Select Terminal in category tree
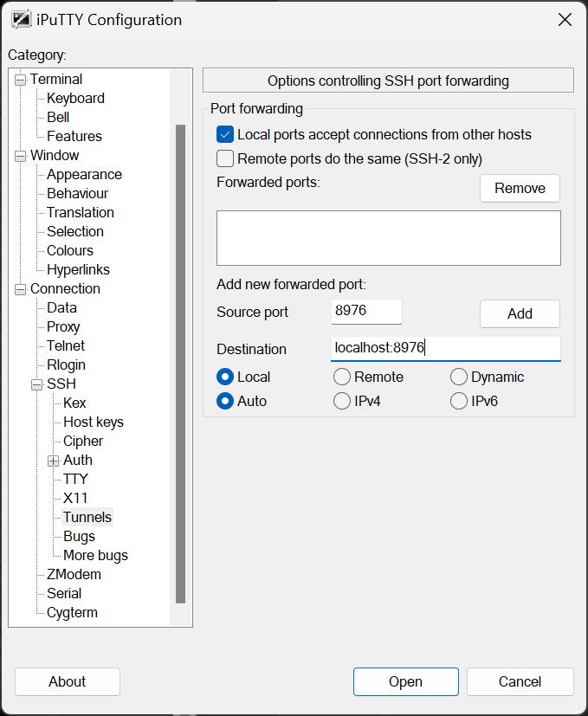This screenshot has height=716, width=588. point(56,79)
